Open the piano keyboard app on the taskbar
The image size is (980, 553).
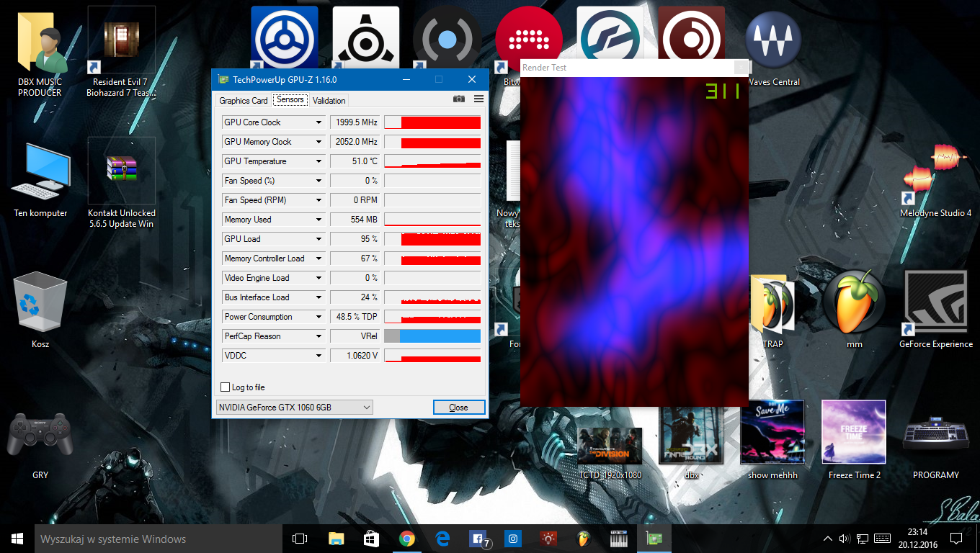(x=619, y=539)
